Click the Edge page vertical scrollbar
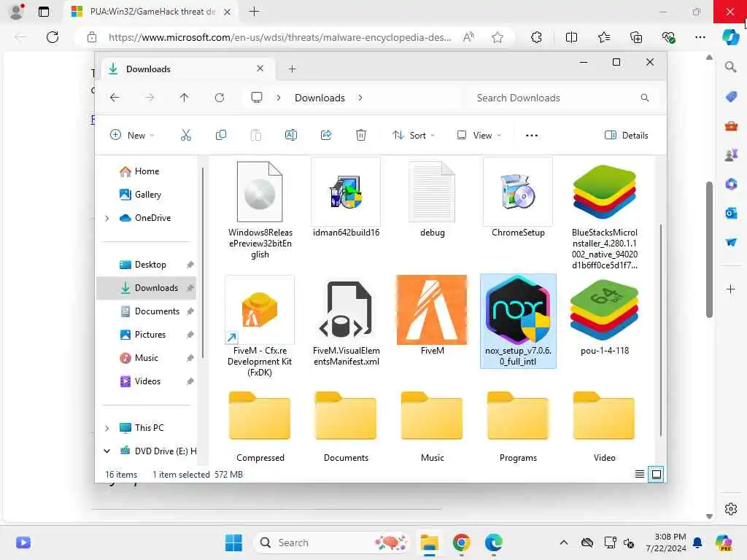747x560 pixels. (x=709, y=249)
